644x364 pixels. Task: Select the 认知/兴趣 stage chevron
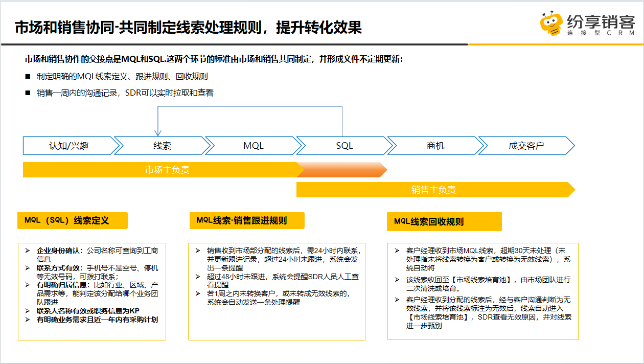tap(69, 146)
